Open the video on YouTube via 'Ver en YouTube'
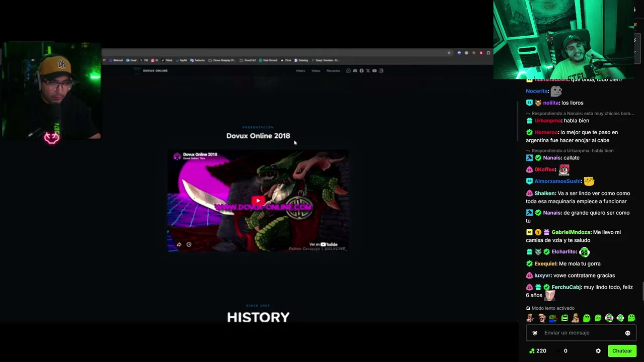 pos(324,244)
